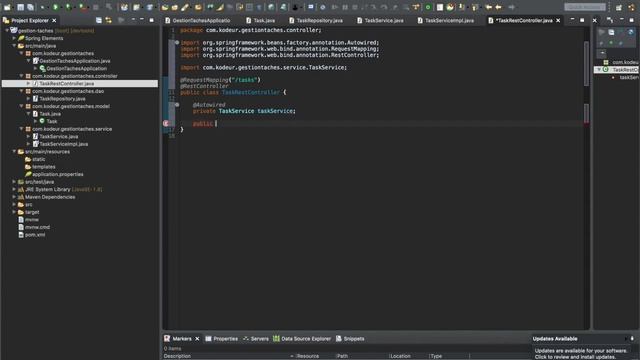The image size is (640, 360).
Task: Click the error marker on the public line
Action: point(166,123)
